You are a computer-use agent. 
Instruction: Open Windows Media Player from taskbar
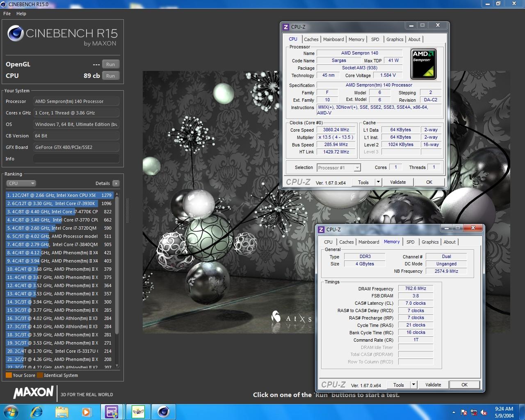click(87, 412)
